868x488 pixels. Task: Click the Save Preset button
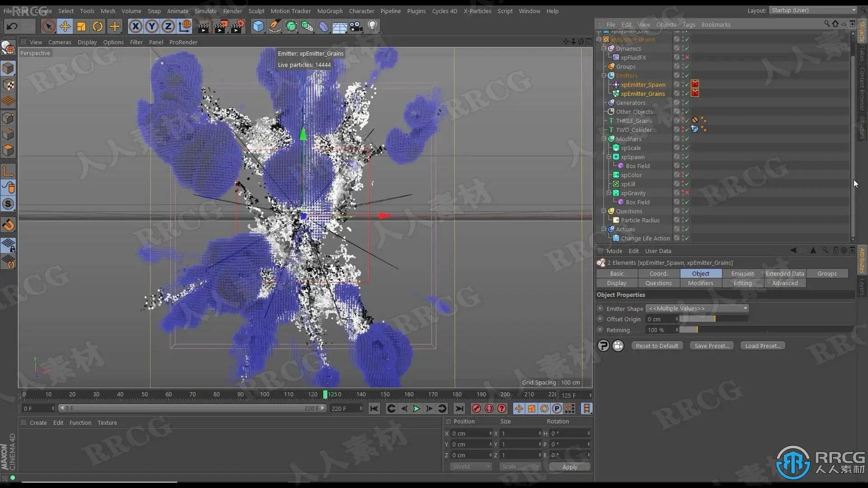tap(712, 346)
